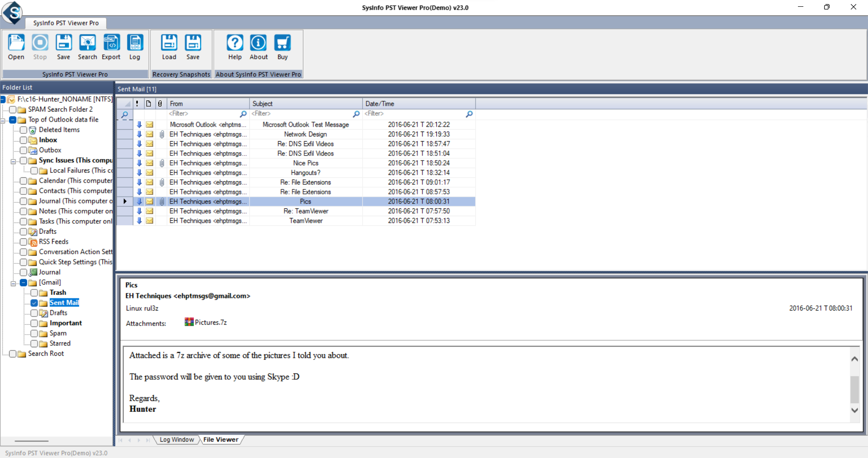The width and height of the screenshot is (868, 458).
Task: Click the message body scroll up arrow
Action: coord(854,359)
